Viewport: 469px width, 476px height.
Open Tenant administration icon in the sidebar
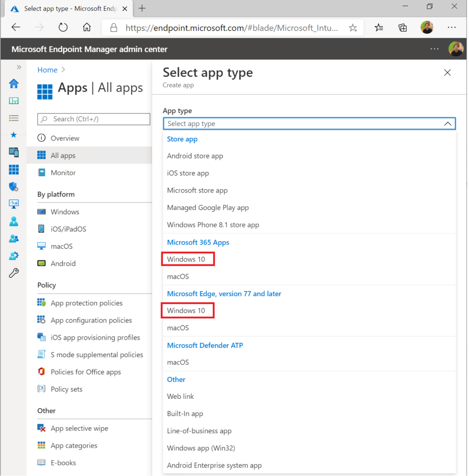point(13,256)
